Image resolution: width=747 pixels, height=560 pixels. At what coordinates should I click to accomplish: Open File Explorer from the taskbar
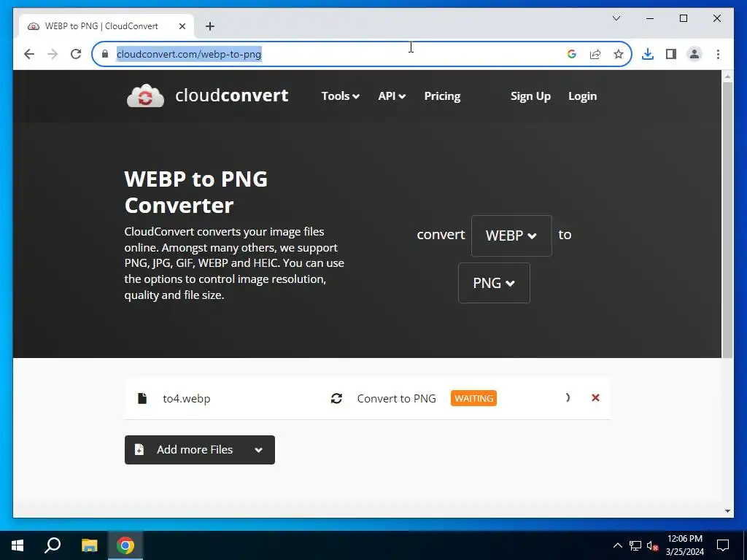click(x=89, y=545)
